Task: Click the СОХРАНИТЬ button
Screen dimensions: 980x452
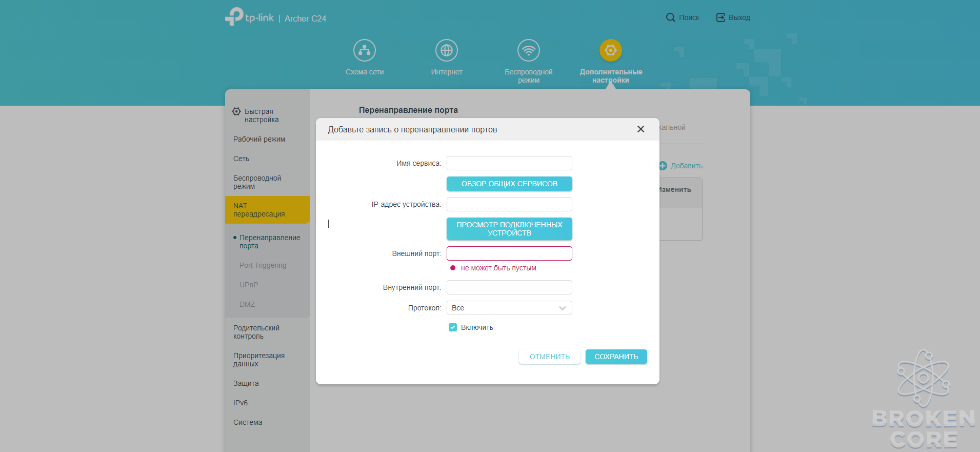Action: (616, 357)
